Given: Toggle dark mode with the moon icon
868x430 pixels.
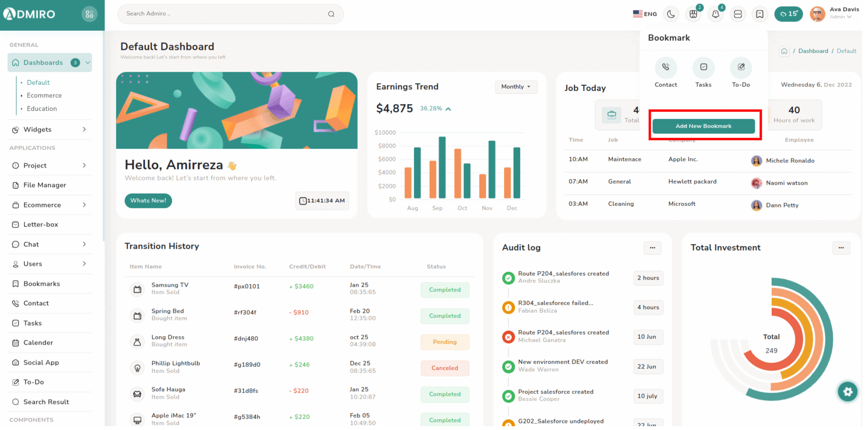Looking at the screenshot, I should pyautogui.click(x=671, y=14).
